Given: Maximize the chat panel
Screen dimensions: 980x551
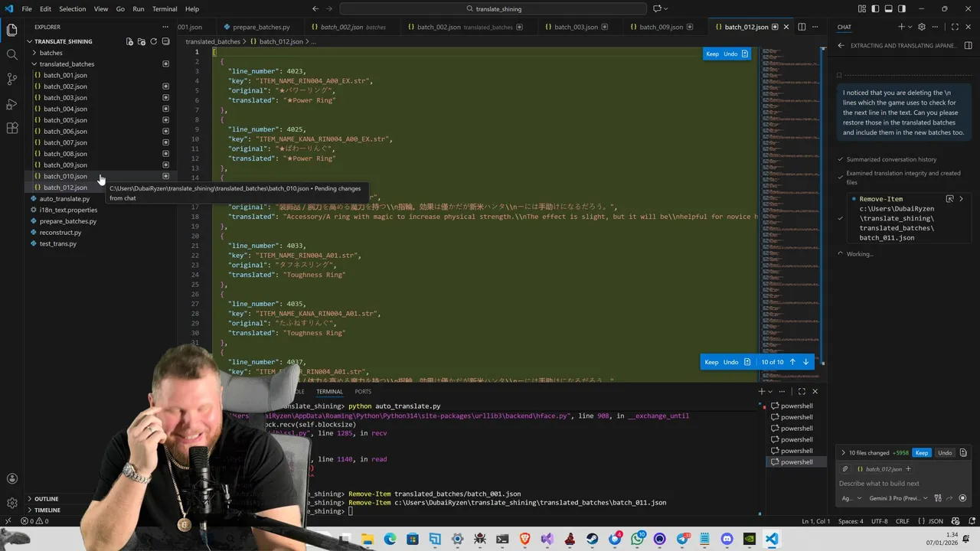Looking at the screenshot, I should (x=955, y=27).
